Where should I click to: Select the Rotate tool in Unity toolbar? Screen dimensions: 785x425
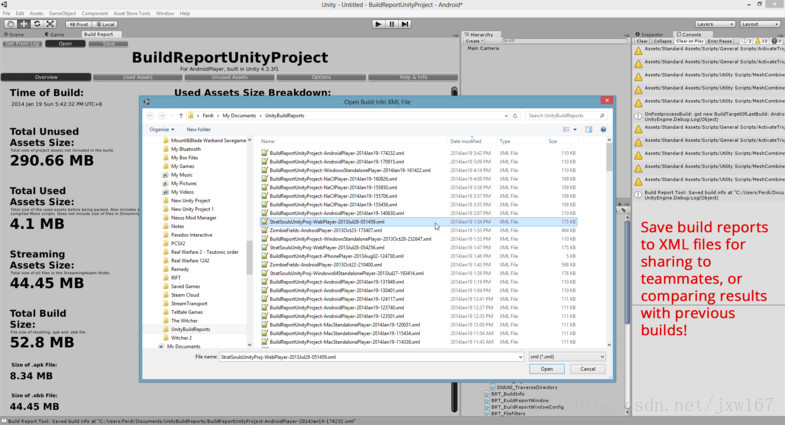coord(37,24)
